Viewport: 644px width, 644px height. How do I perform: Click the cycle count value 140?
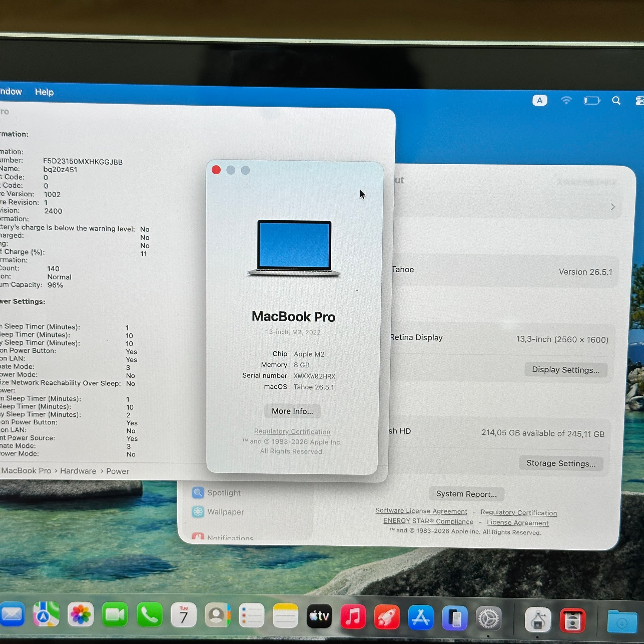click(x=53, y=269)
